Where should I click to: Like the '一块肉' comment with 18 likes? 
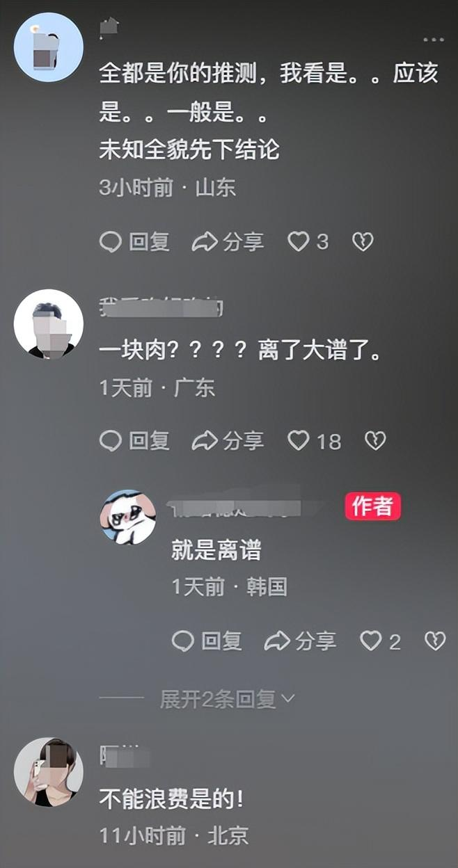pos(315,441)
